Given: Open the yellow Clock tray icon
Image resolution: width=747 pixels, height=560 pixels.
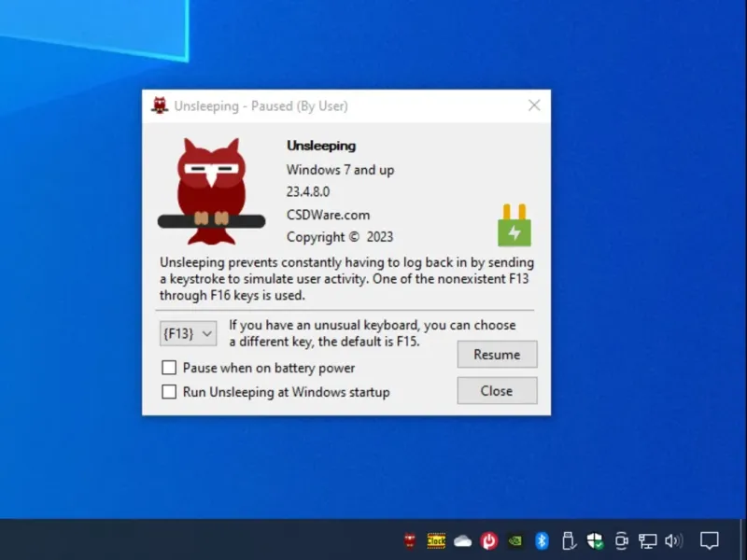Looking at the screenshot, I should [x=436, y=540].
